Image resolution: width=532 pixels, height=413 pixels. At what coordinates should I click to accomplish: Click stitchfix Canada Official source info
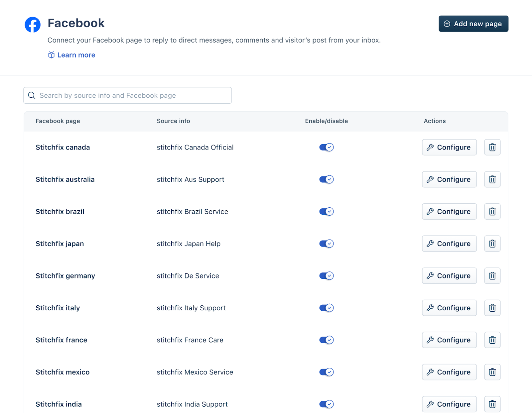coord(195,147)
